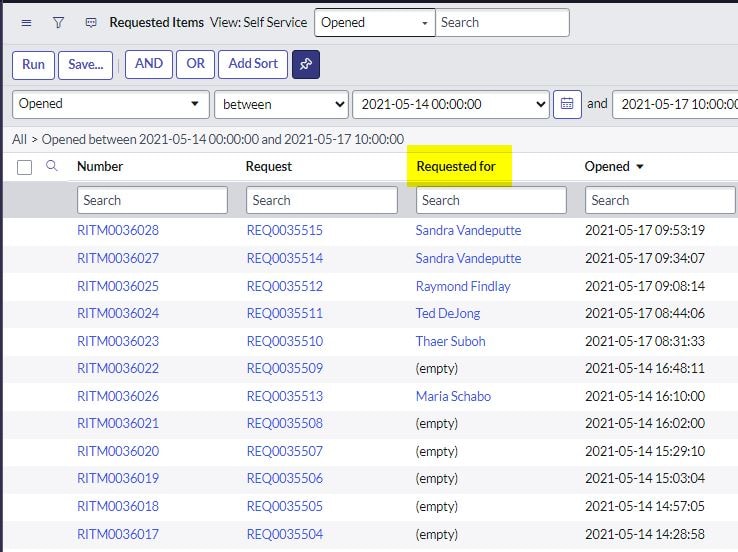
Task: Open Thaer Suboh user link
Action: [450, 341]
